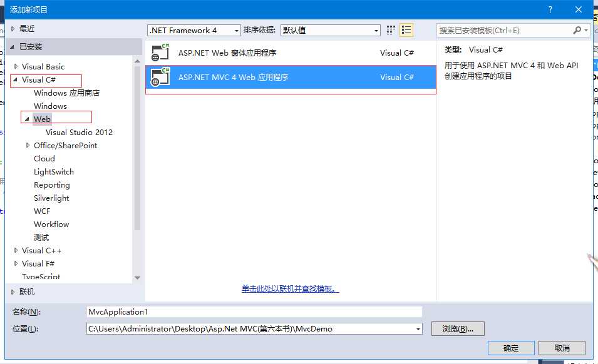598x364 pixels.
Task: Click the ASP.NET Web 窗体应用程序 template icon
Action: click(x=160, y=53)
